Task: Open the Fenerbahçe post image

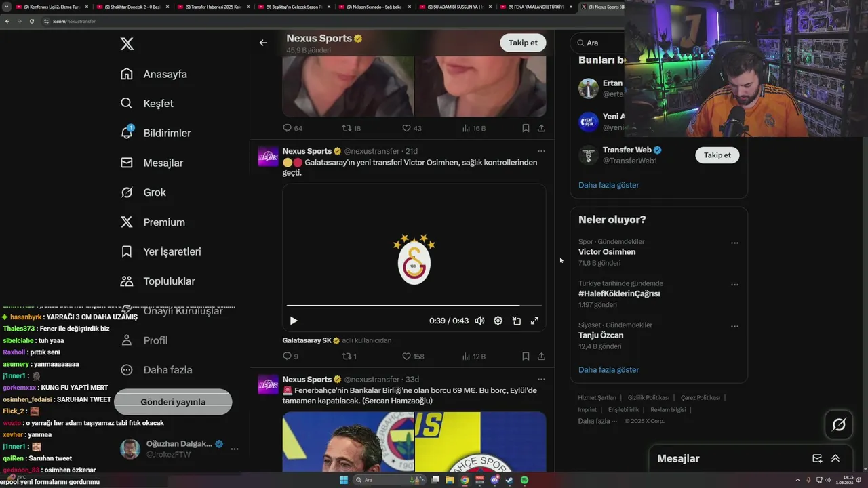Action: tap(414, 442)
